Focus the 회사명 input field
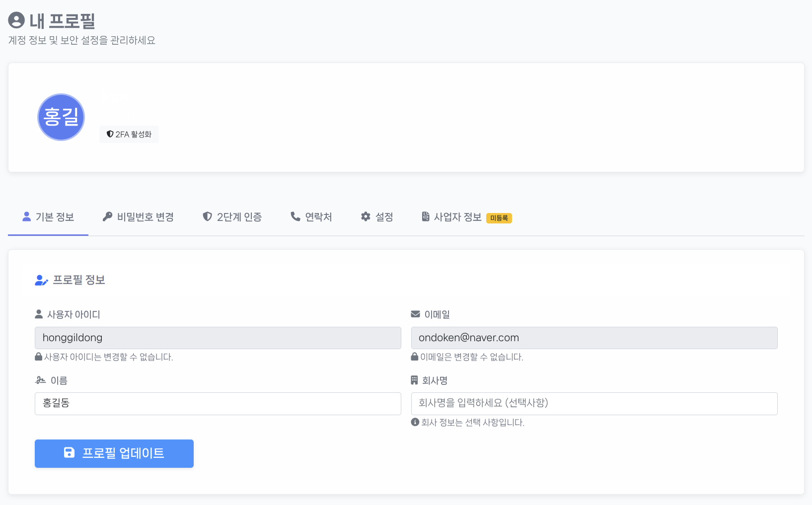The width and height of the screenshot is (812, 505). coord(594,404)
